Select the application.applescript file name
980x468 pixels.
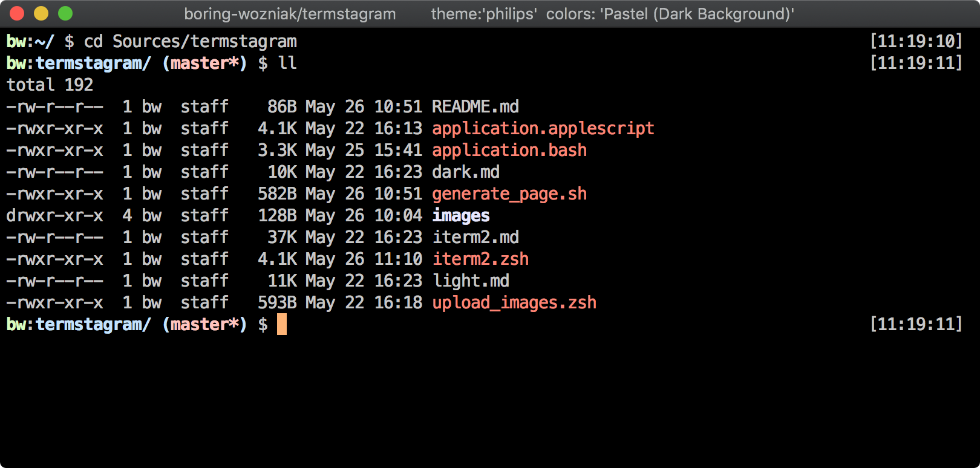(543, 129)
